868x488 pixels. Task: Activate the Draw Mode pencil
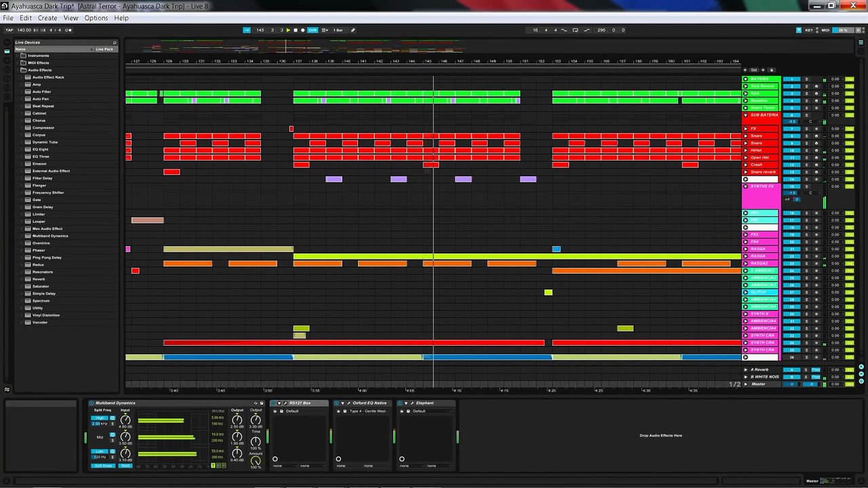353,30
